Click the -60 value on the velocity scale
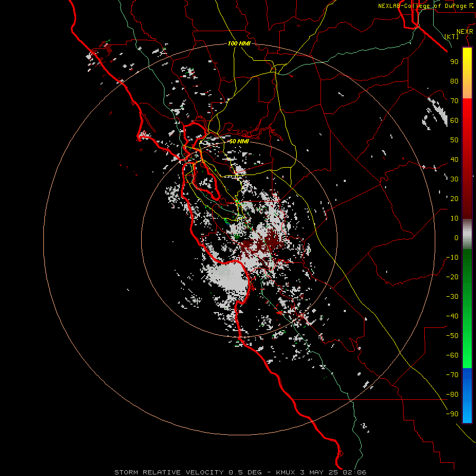The image size is (476, 476). click(452, 355)
